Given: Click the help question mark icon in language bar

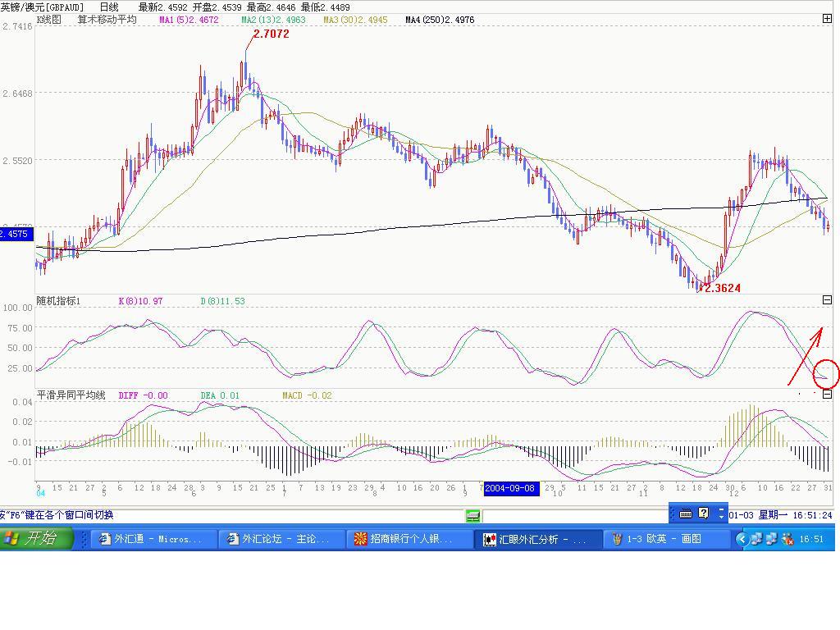Looking at the screenshot, I should coord(704,514).
